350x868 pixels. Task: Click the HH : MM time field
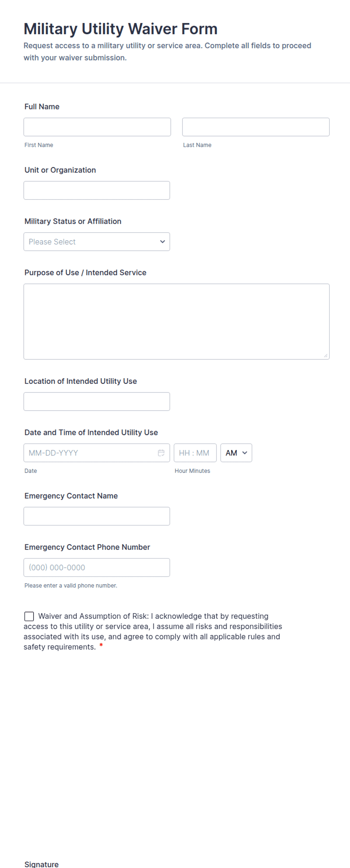tap(195, 453)
